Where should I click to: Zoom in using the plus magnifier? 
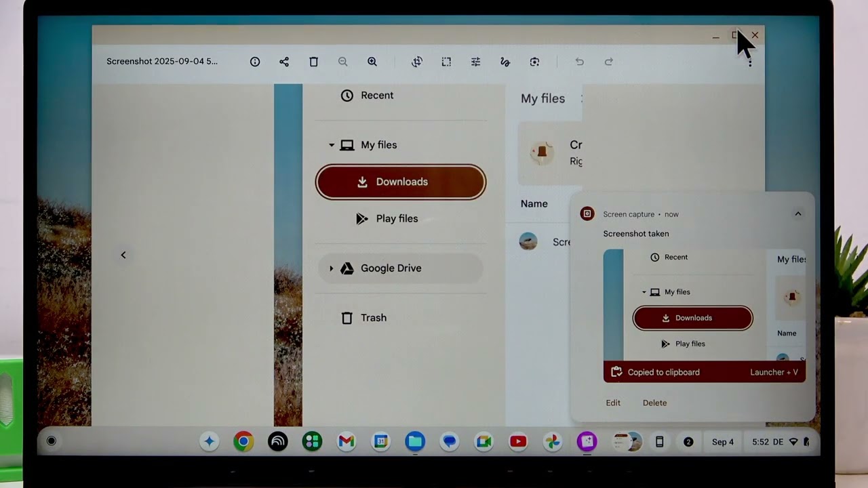pos(372,62)
